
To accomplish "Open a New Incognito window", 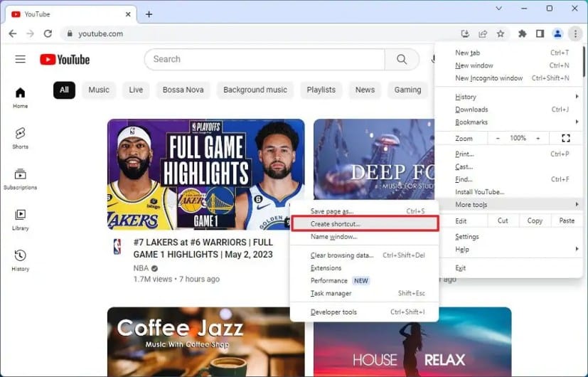I will point(508,78).
